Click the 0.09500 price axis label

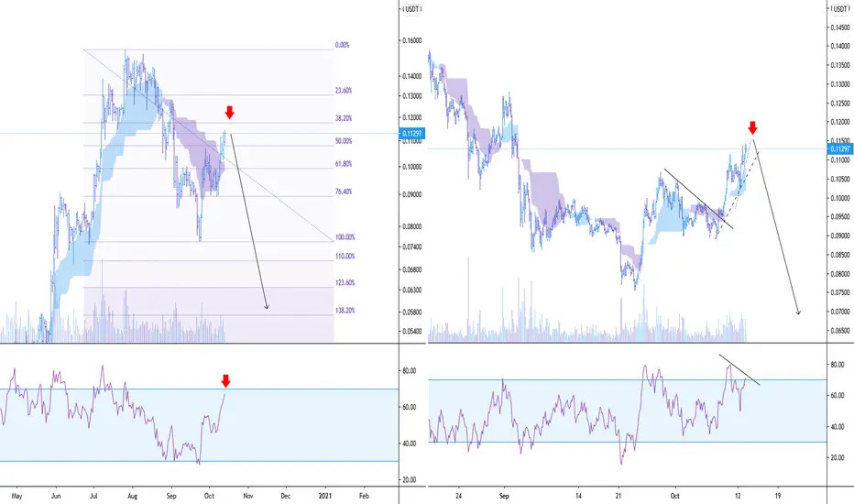[x=840, y=217]
